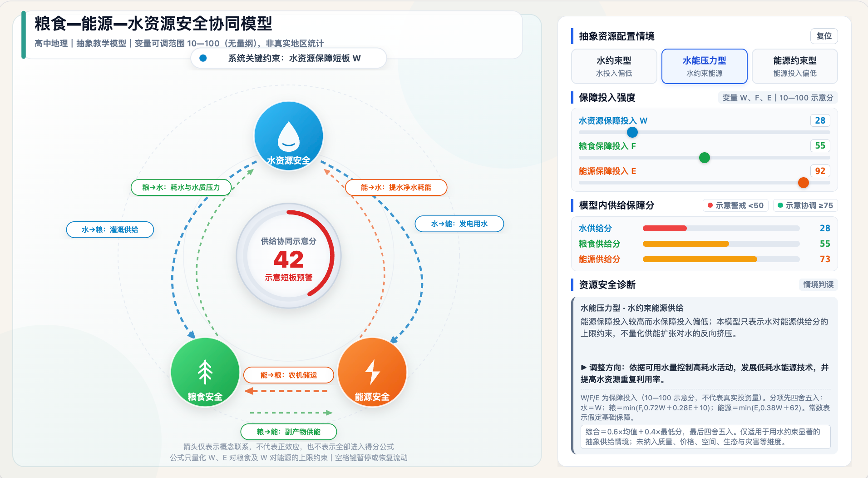Click the 能源供给分 progress bar
The width and height of the screenshot is (868, 478).
721,259
